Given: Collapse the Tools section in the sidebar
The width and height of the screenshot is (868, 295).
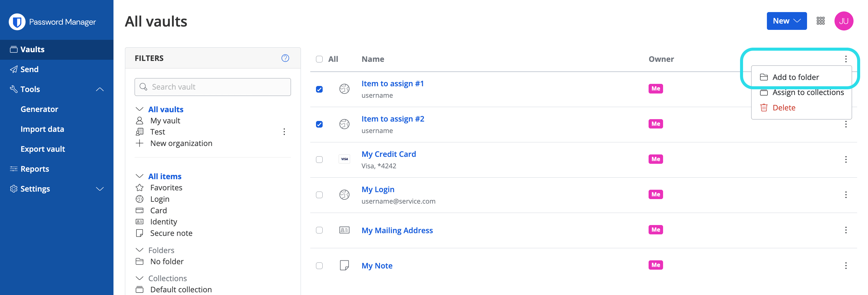Looking at the screenshot, I should (x=100, y=89).
